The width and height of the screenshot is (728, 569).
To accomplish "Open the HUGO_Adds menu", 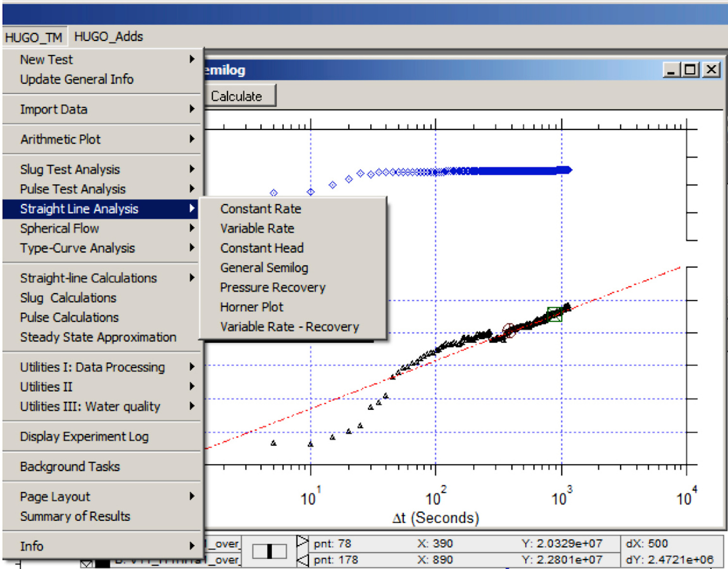I will click(x=109, y=37).
